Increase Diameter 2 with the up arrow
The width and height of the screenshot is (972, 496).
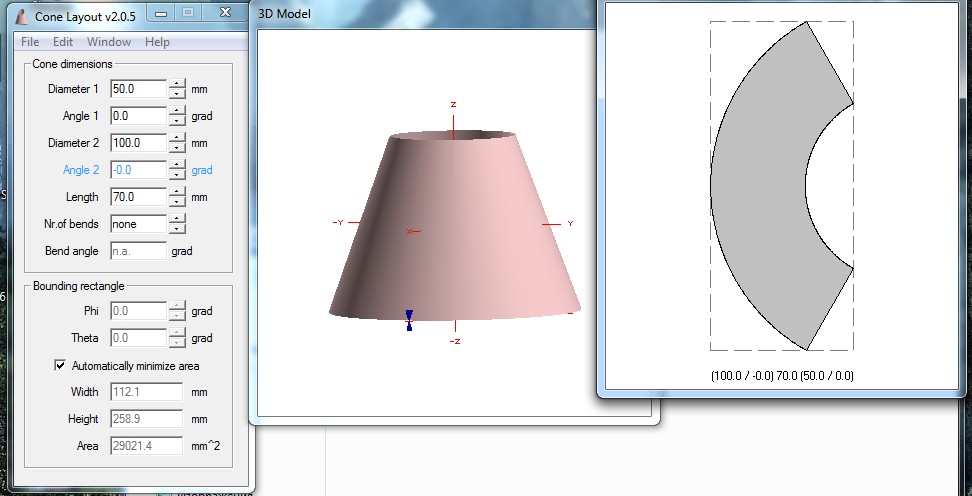177,138
